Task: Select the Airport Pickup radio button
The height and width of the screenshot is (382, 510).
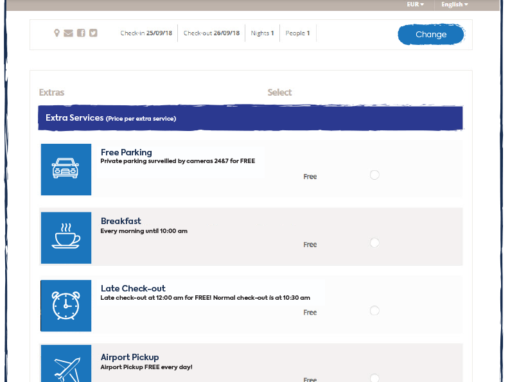Action: [x=375, y=378]
